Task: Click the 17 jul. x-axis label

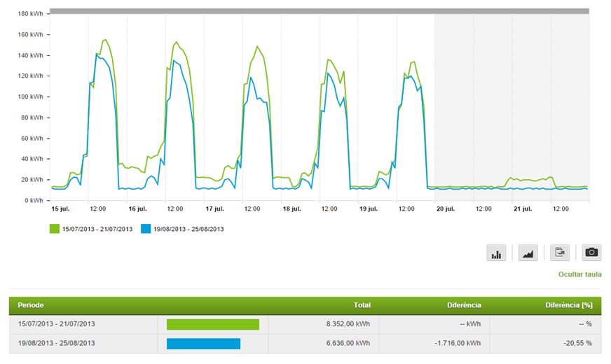Action: (x=214, y=209)
